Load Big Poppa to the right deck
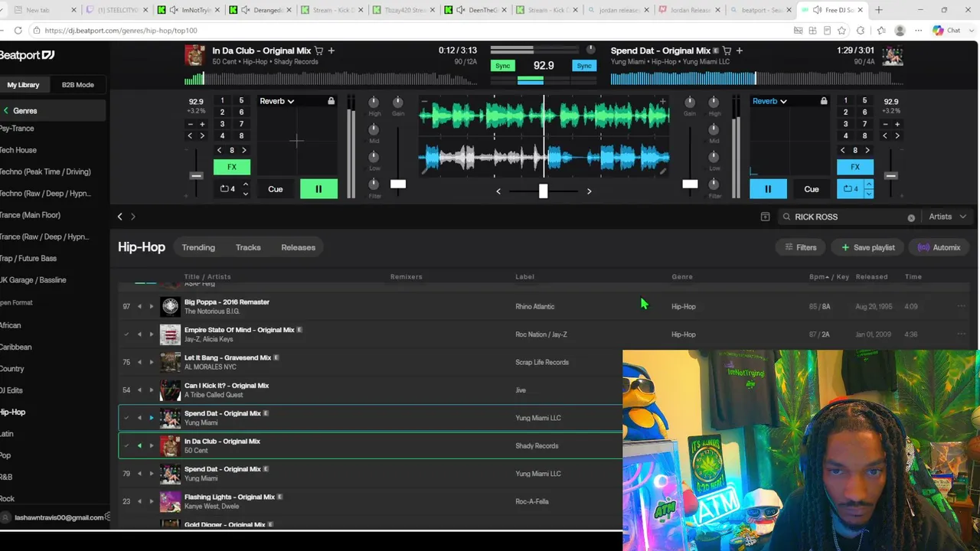 point(152,306)
